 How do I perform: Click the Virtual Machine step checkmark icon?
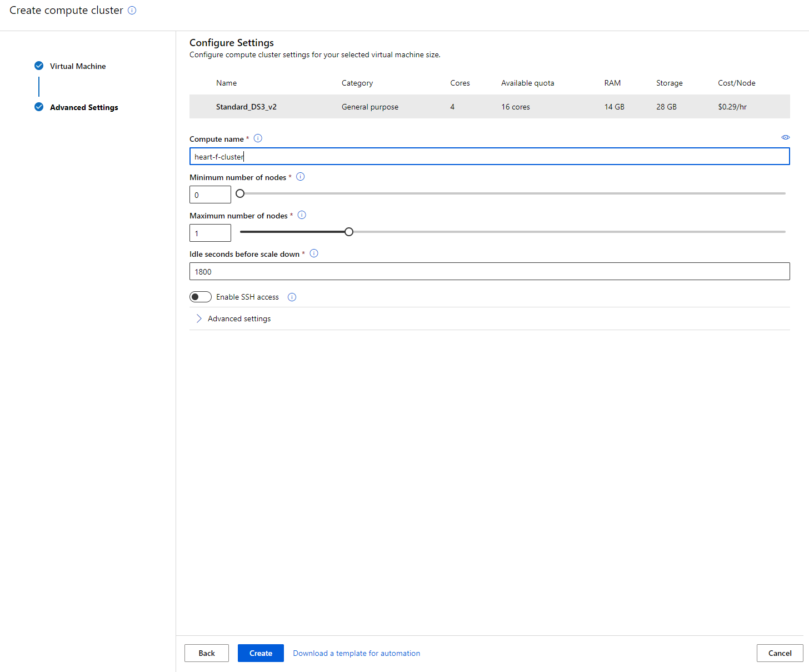39,66
